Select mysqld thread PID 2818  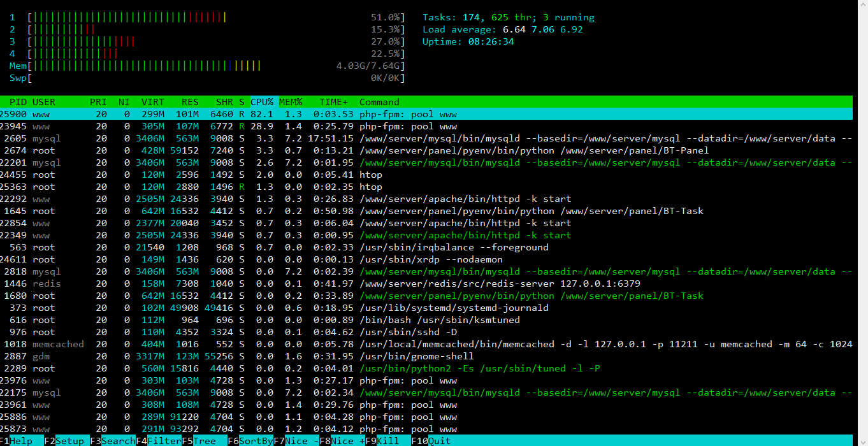click(x=426, y=271)
